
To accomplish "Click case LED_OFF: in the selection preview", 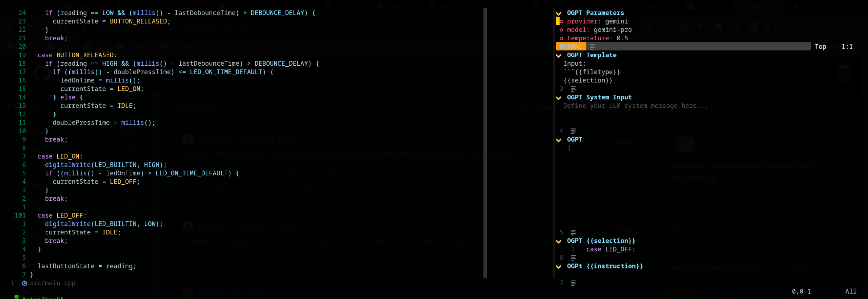I will click(610, 249).
